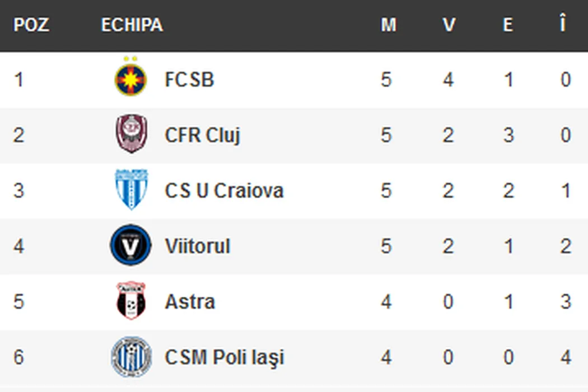
Task: Sort by the POZ column header
Action: (31, 25)
